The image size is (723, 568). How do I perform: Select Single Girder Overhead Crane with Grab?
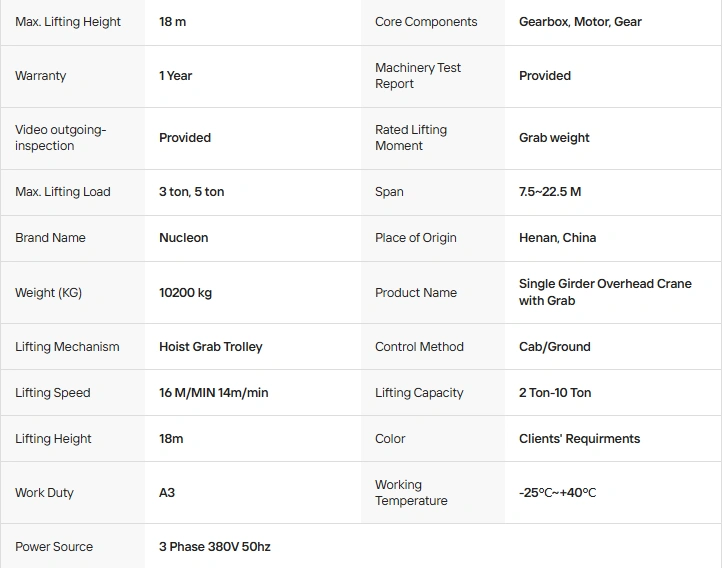point(605,292)
